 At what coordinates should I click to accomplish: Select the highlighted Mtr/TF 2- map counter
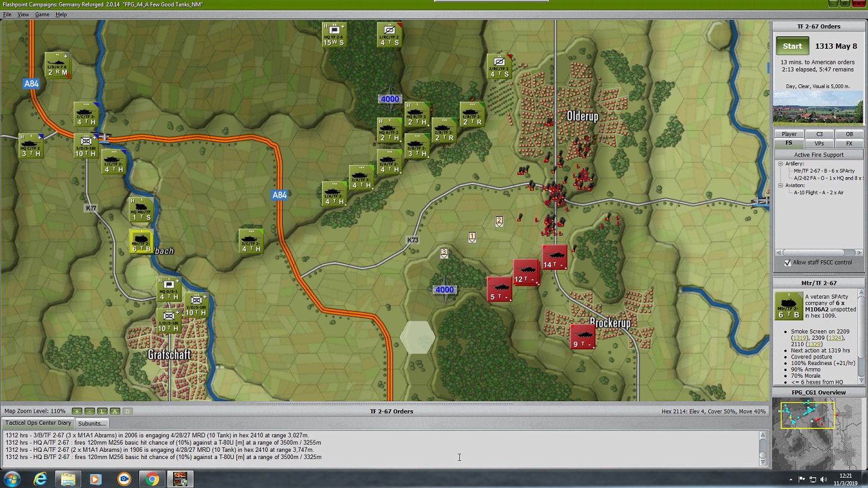tap(141, 241)
